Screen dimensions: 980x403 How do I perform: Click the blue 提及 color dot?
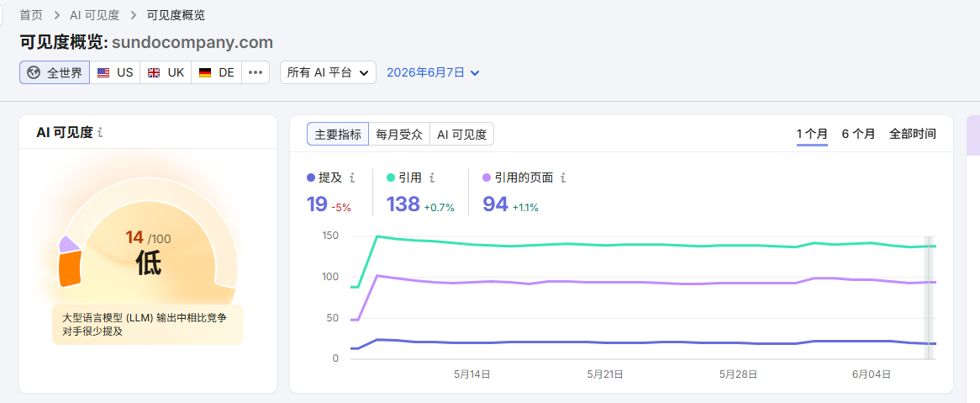point(311,178)
